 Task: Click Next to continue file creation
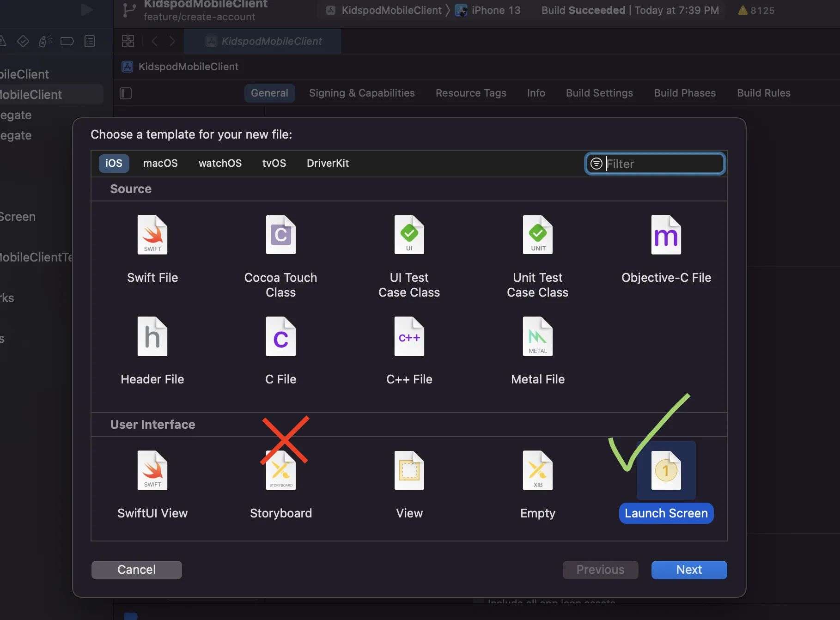(689, 570)
